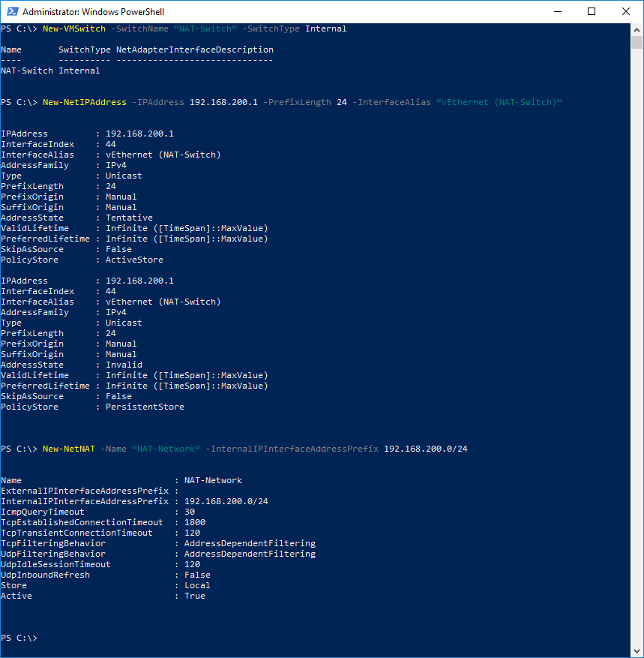Click the first Type value Unicast

point(124,176)
